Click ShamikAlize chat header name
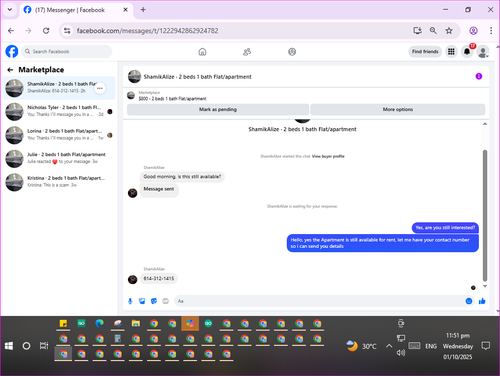The image size is (500, 376). pos(197,77)
